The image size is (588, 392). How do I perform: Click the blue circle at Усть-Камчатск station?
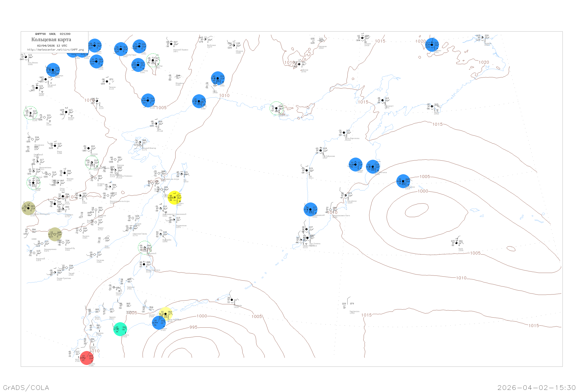(373, 167)
